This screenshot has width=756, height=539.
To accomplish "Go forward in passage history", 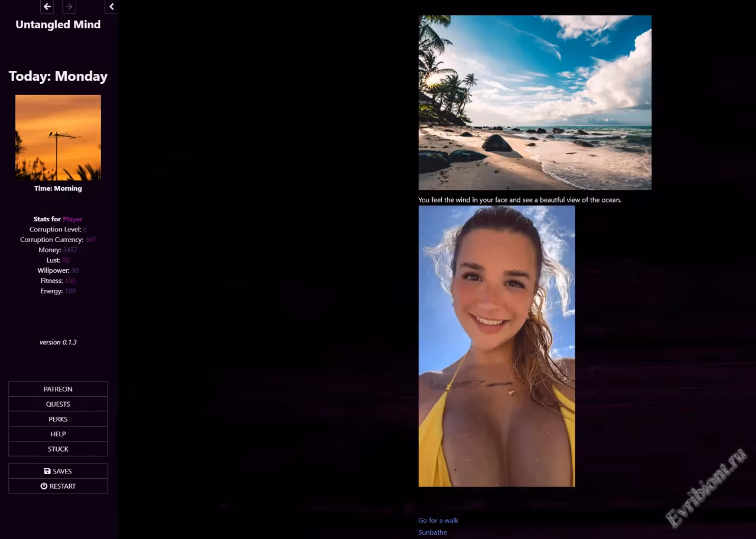I will 69,6.
